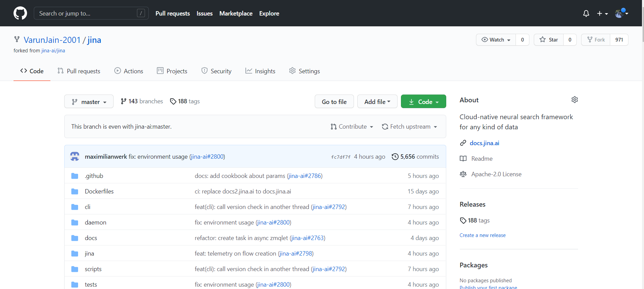This screenshot has height=289, width=644.
Task: Click the jina folder icon
Action: (x=75, y=254)
